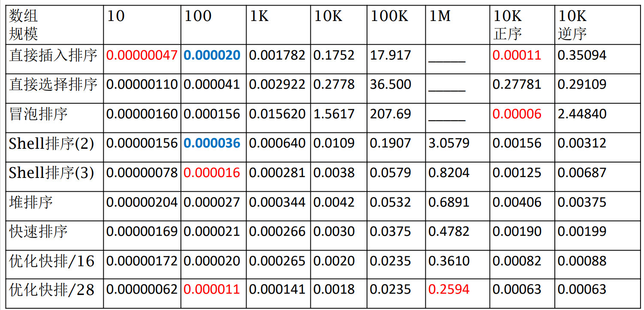Select the blue bold value 0.000020
Screen dimensions: 644x310
[x=212, y=55]
